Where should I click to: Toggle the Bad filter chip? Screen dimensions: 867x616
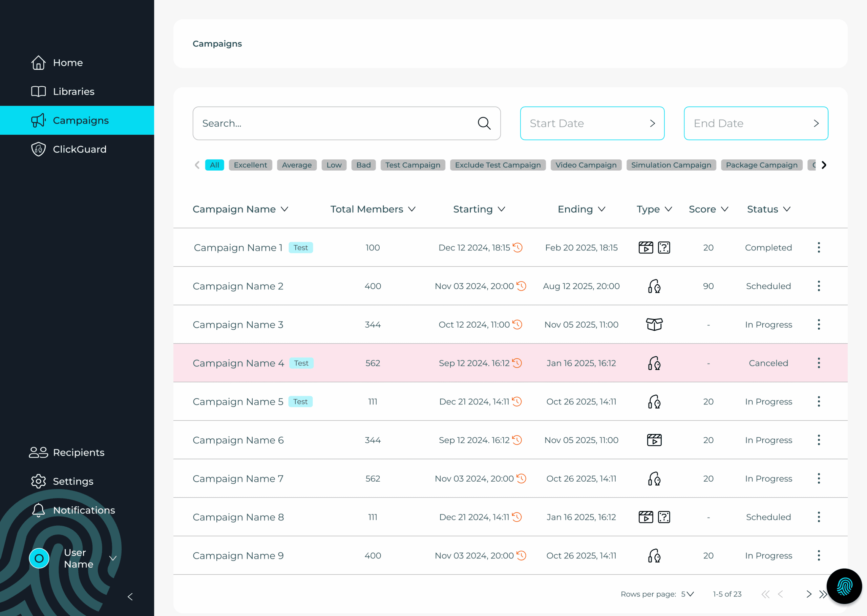click(363, 165)
